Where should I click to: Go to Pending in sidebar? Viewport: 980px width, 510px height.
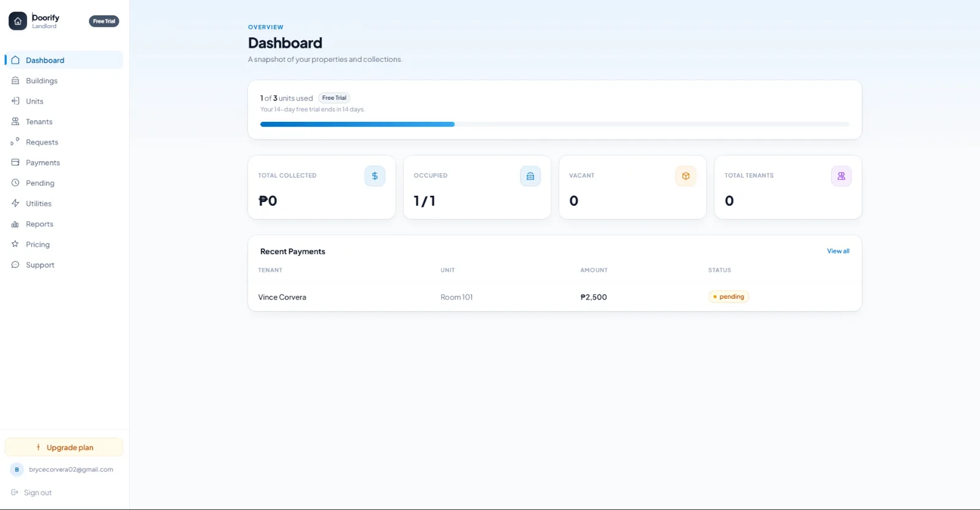coord(64,183)
